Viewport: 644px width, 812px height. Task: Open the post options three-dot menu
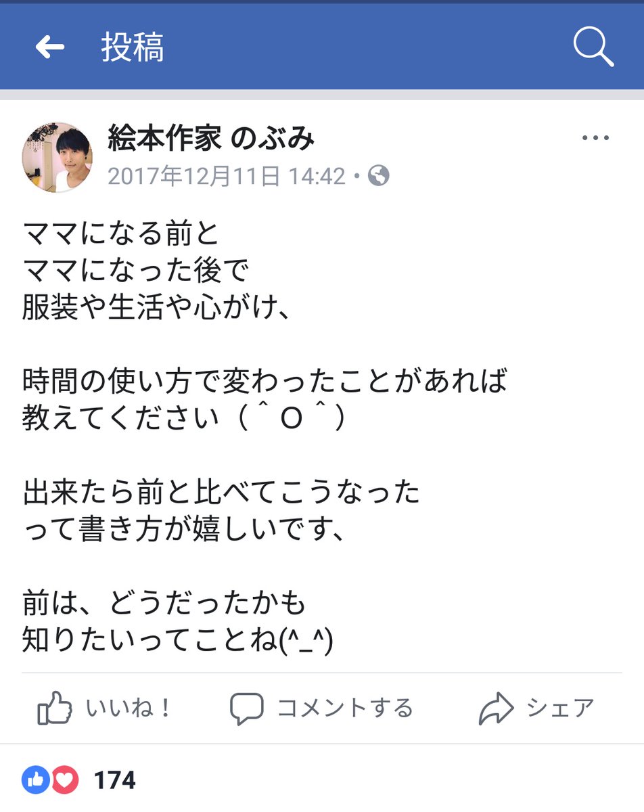point(595,138)
